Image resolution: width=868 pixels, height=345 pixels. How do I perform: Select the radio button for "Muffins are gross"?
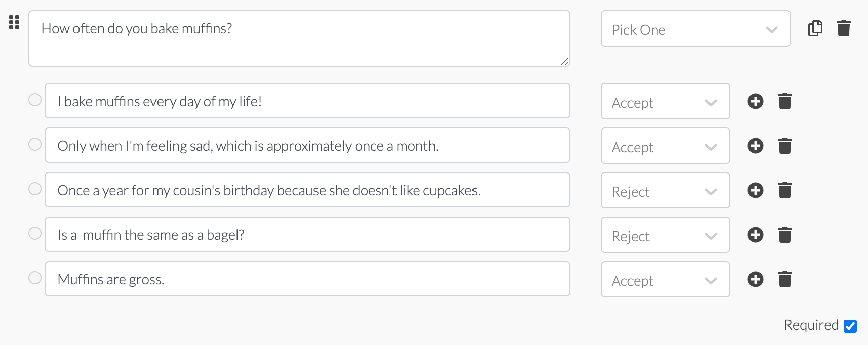pyautogui.click(x=34, y=277)
